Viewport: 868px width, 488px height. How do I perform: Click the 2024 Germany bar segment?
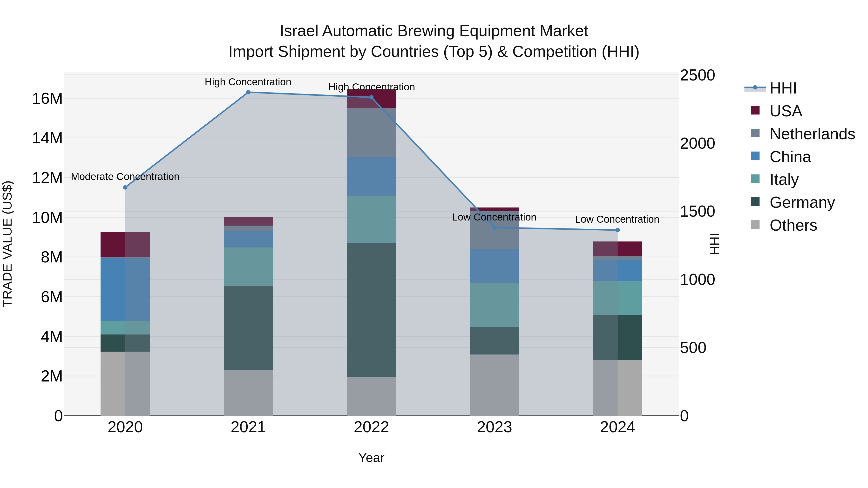point(618,337)
